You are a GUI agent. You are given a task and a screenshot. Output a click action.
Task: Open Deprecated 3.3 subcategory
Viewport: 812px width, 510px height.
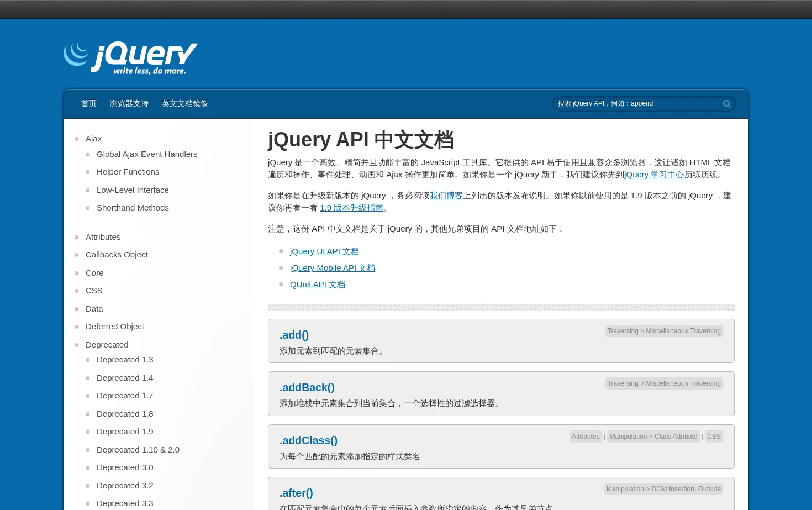tap(125, 503)
